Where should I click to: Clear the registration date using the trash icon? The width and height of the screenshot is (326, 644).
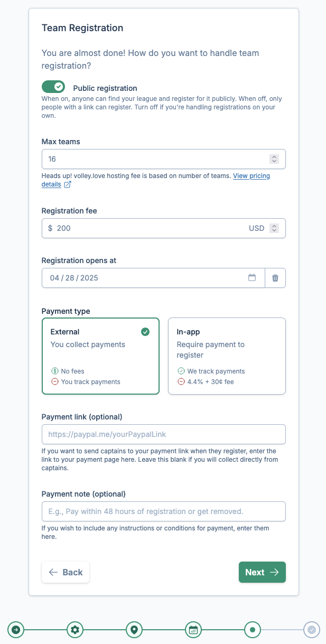(x=275, y=277)
